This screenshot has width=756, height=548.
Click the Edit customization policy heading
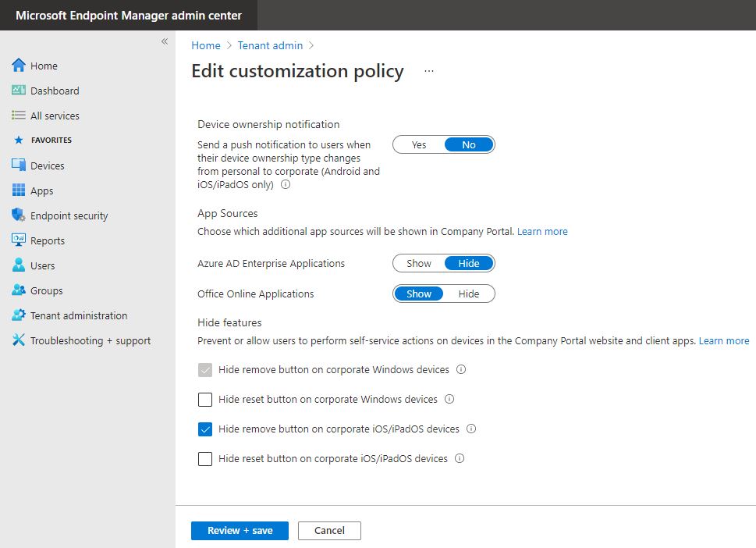pos(297,71)
